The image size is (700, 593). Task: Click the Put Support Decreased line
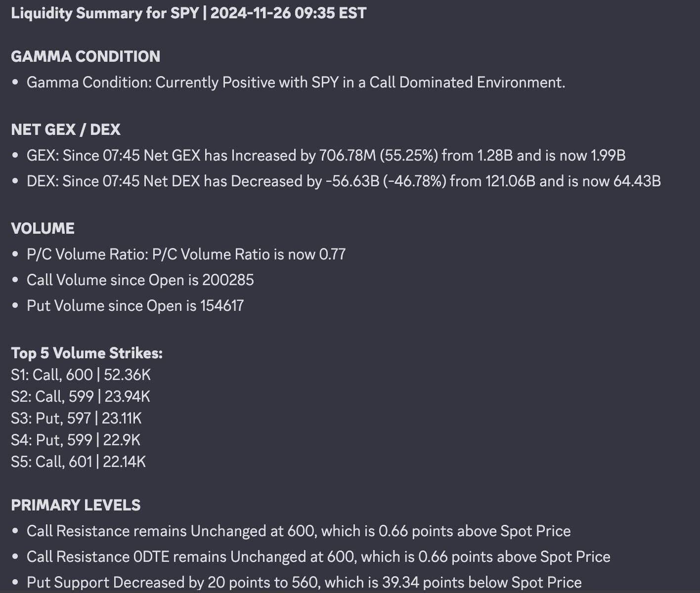[x=304, y=582]
